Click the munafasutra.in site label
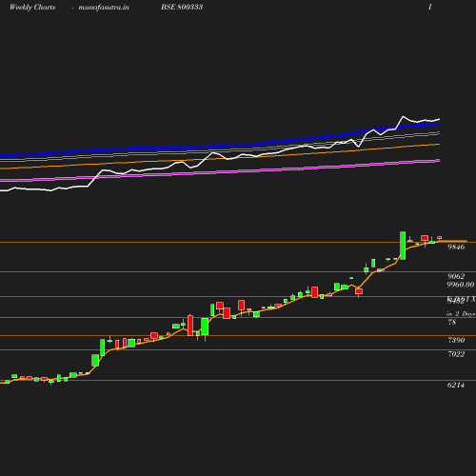 click(x=104, y=8)
